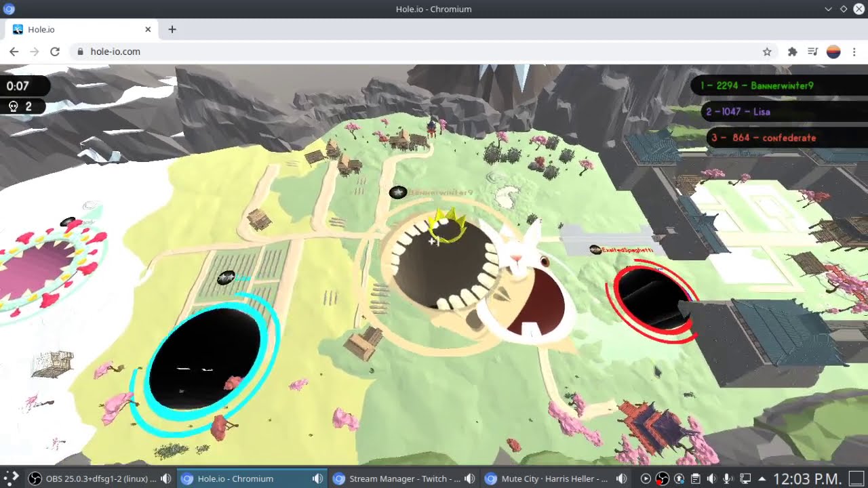The height and width of the screenshot is (488, 868).
Task: Open the Chromium three-dot menu
Action: tap(854, 52)
